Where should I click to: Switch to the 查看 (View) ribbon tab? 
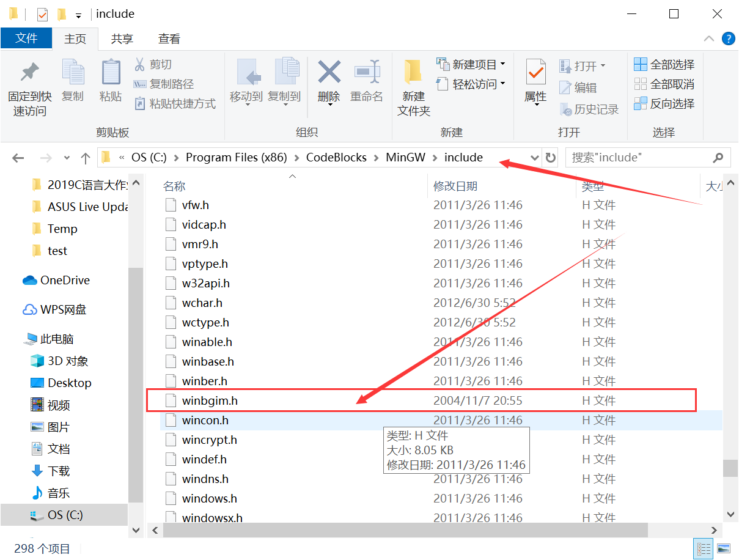(169, 39)
